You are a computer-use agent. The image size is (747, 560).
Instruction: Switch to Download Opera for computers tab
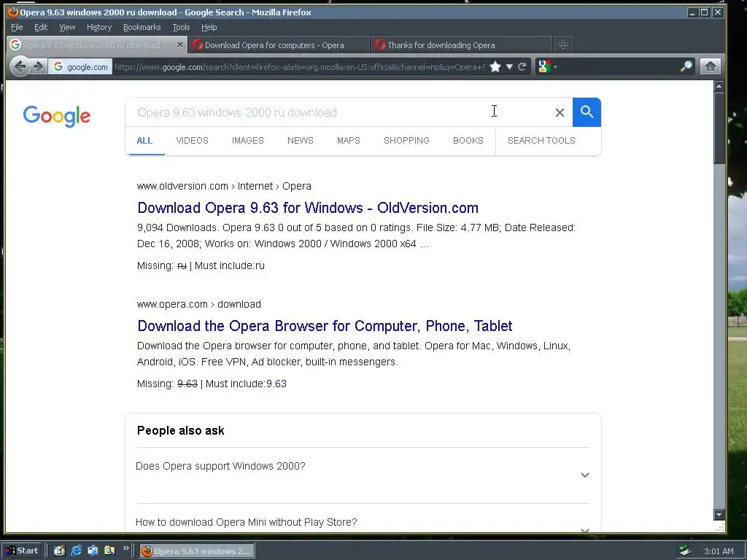click(279, 44)
